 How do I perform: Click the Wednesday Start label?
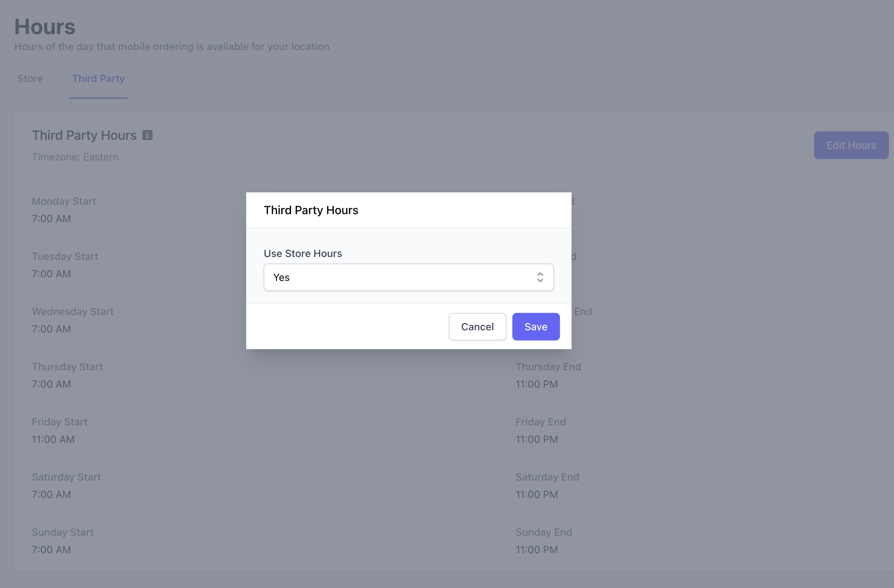[x=73, y=312]
